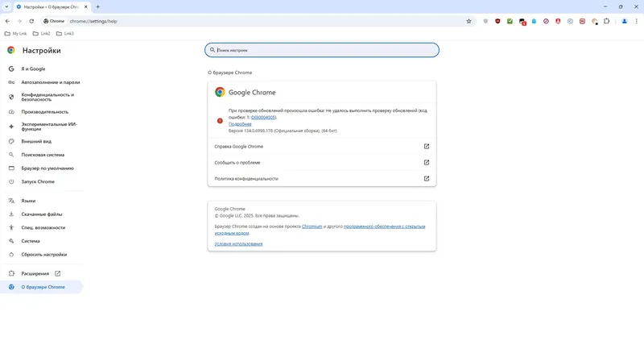Open the purple circle slash extension
Screen dimensions: 644x349
546,21
